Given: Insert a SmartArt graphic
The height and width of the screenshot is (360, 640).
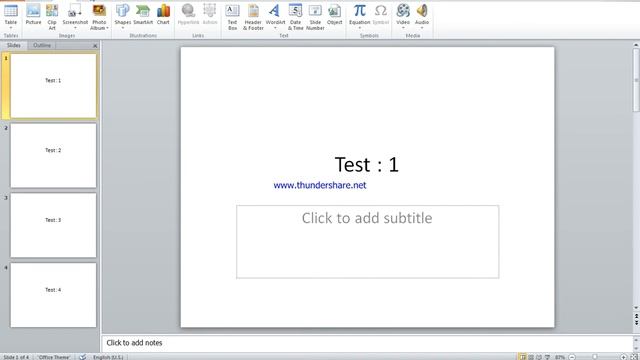Looking at the screenshot, I should pos(143,14).
